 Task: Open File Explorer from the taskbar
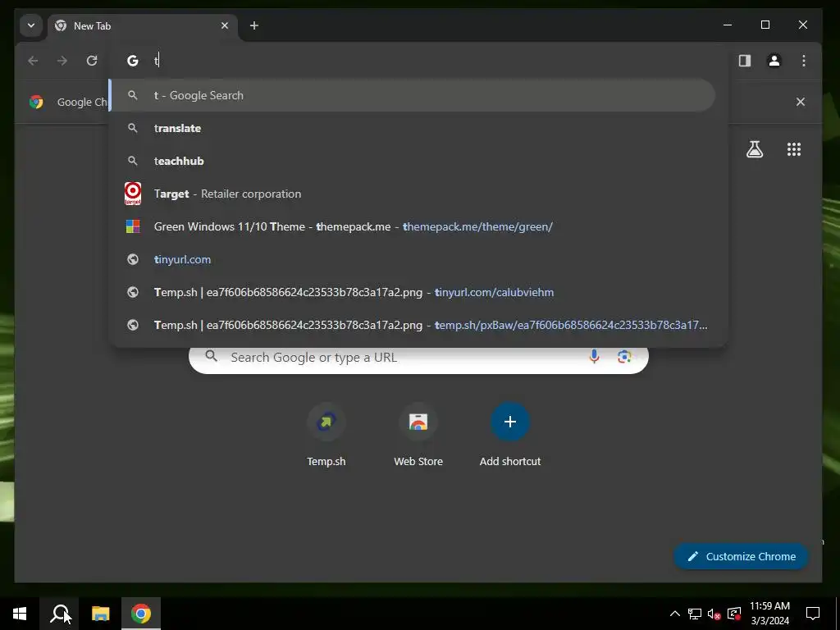pyautogui.click(x=101, y=614)
